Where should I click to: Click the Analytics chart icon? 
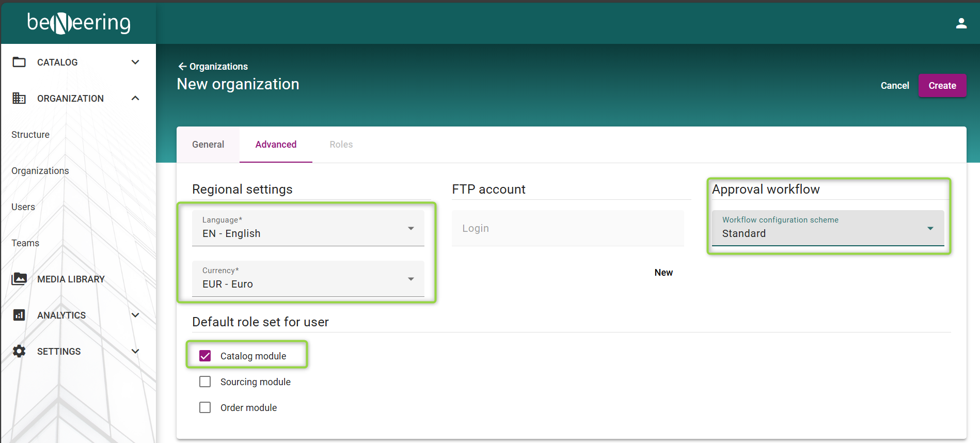point(19,315)
